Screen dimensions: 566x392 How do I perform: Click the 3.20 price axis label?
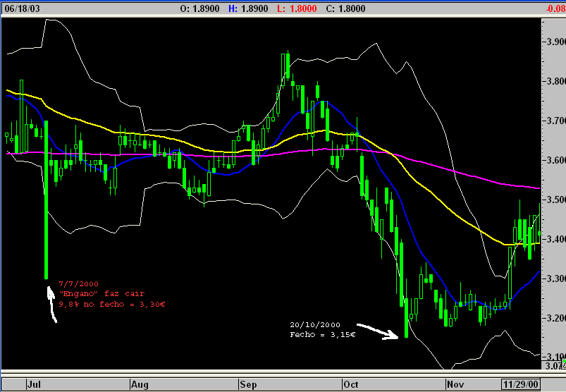pos(556,318)
